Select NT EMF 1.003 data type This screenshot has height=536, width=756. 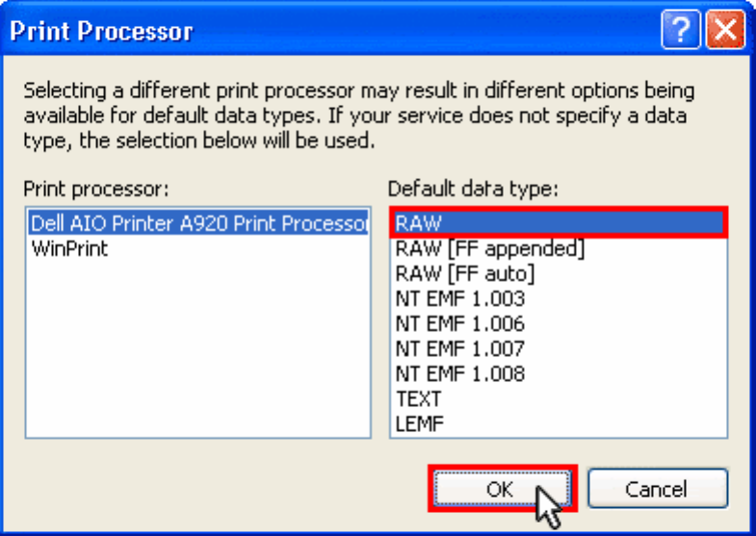[460, 298]
